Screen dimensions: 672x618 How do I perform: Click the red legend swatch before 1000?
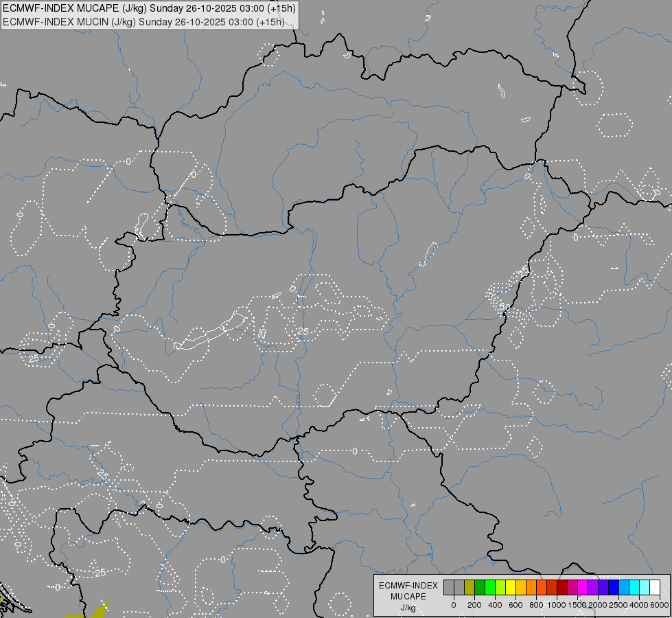tap(552, 587)
